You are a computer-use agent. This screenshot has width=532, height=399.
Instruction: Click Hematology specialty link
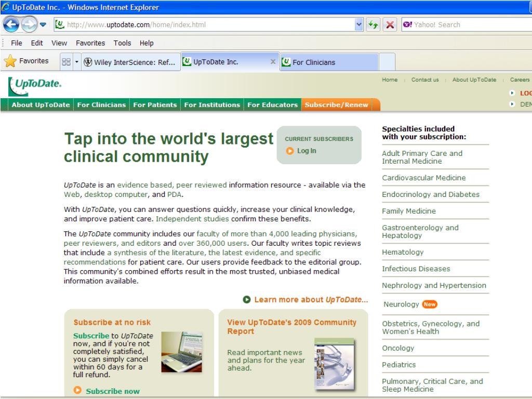coord(403,252)
